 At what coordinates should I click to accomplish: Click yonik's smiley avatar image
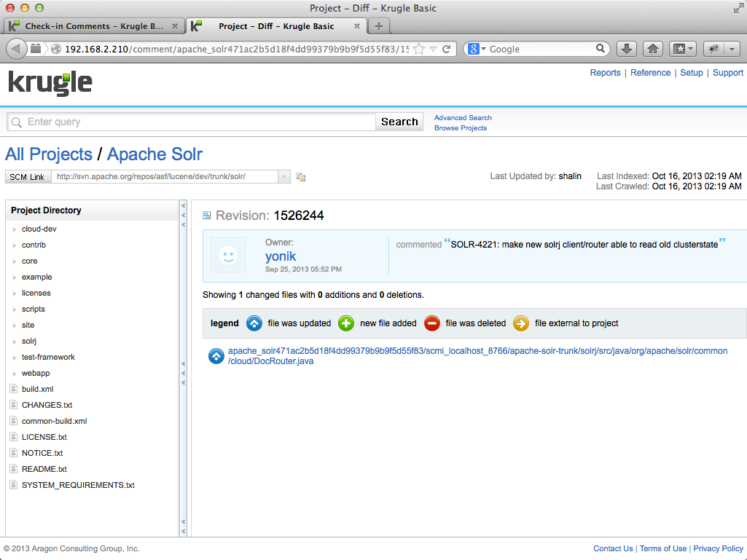(228, 255)
